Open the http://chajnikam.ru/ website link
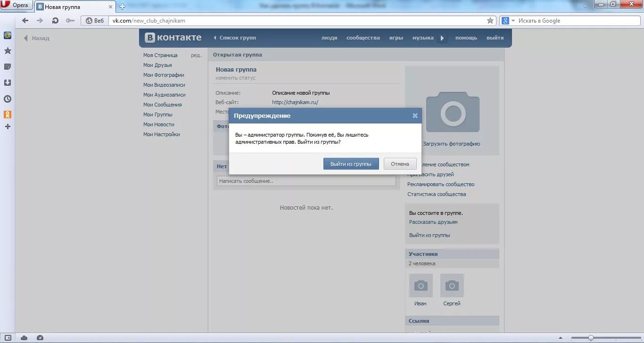Image resolution: width=644 pixels, height=343 pixels. 295,102
